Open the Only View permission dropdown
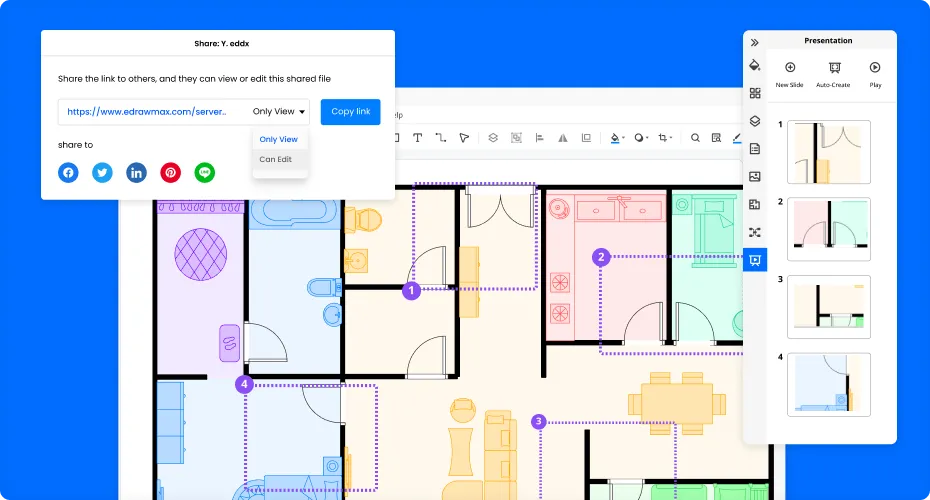The height and width of the screenshot is (500, 930). point(279,112)
